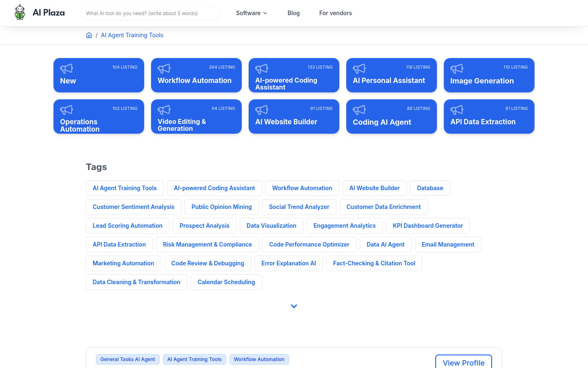Click megaphone icon on API Data Extraction card
Viewport: 588px width, 368px height.
(x=457, y=110)
